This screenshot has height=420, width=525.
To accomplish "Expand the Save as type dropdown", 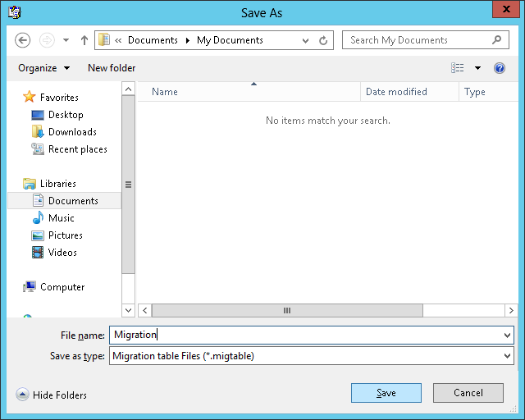I will pos(508,356).
